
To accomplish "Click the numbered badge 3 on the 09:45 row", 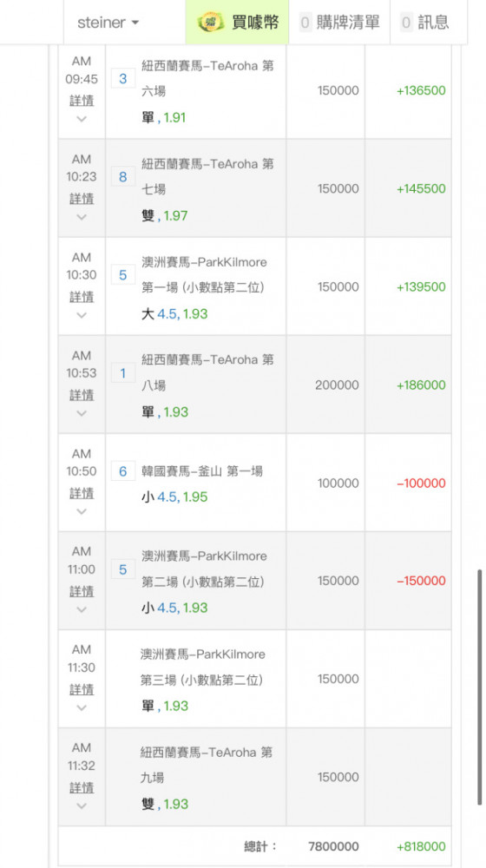I will pos(123,79).
